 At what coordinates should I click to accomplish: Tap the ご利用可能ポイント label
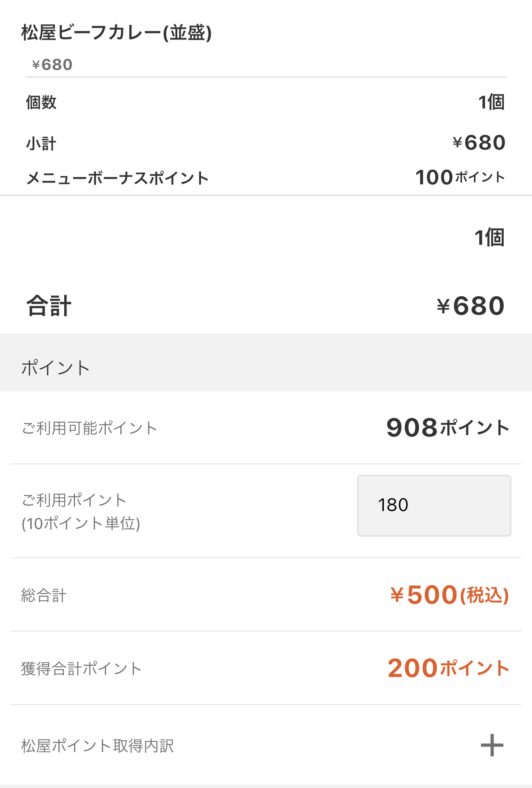[x=90, y=428]
